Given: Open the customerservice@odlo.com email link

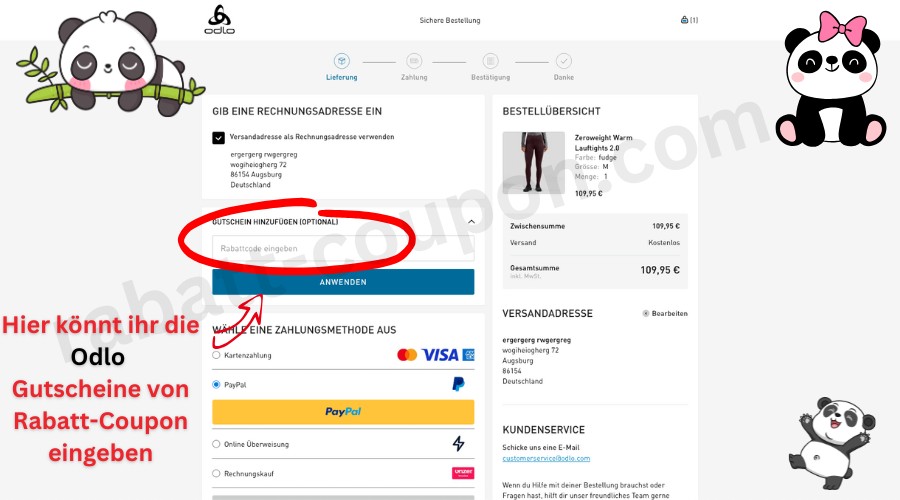Looking at the screenshot, I should coord(546,458).
